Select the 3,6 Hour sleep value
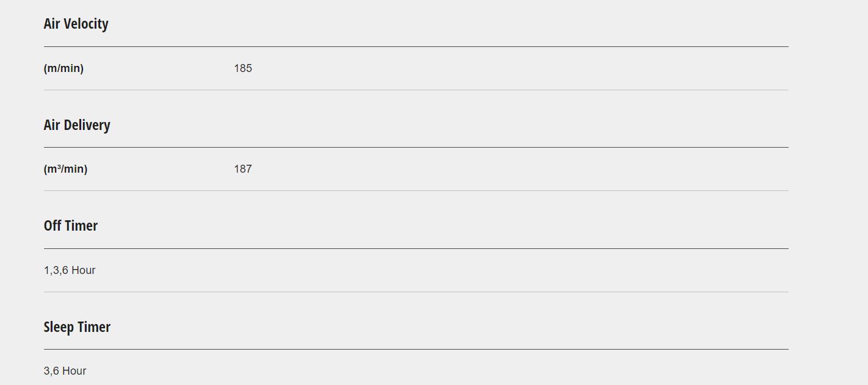 [x=65, y=371]
